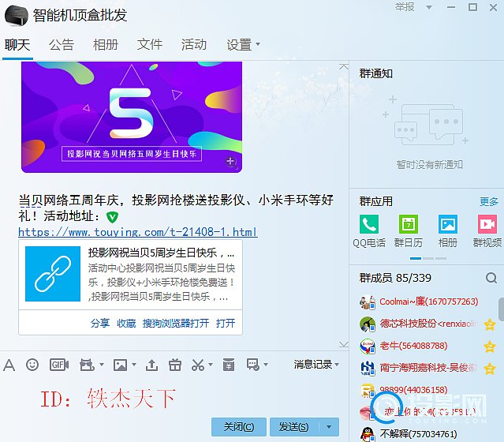Open the 消息记录 dropdown
This screenshot has height=442, width=504.
coord(316,365)
